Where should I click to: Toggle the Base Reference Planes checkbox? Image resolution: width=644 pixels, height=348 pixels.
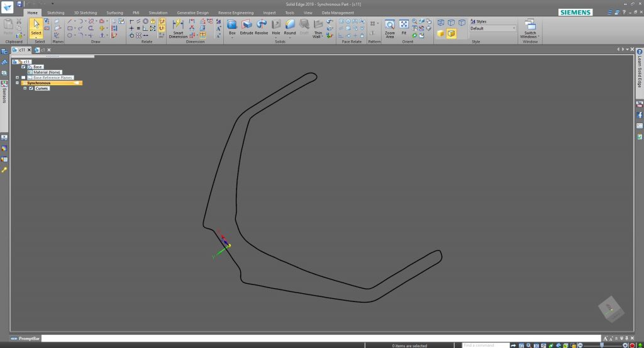(x=23, y=77)
